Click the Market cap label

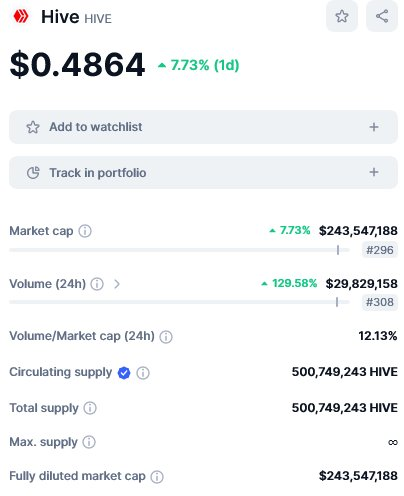(41, 231)
